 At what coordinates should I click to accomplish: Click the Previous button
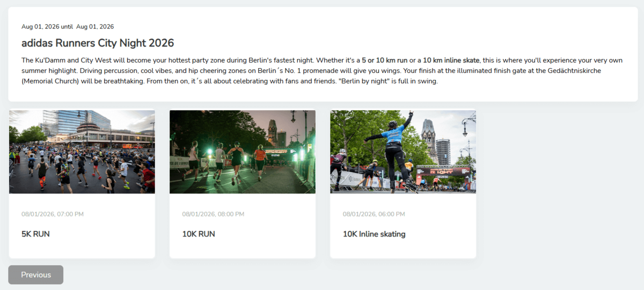click(35, 274)
